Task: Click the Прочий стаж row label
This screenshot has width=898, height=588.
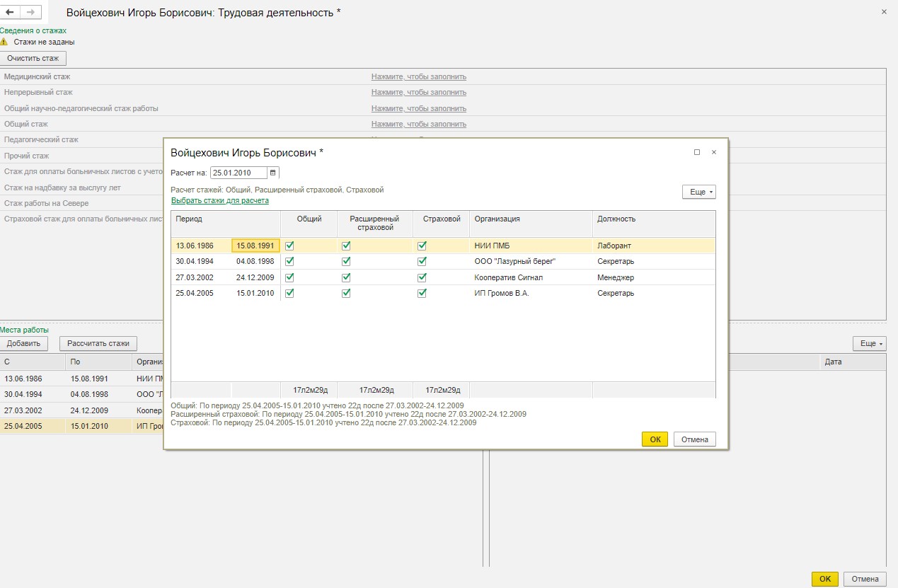Action: 27,156
